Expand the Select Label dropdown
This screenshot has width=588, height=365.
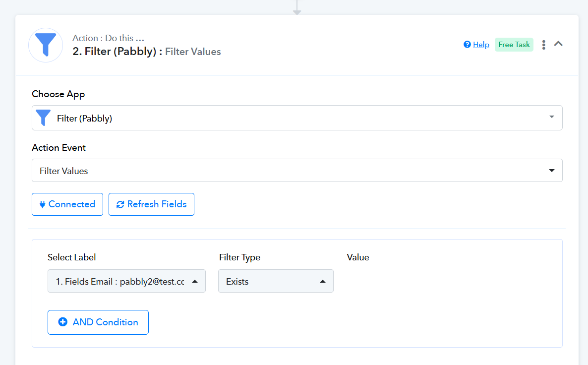click(195, 281)
